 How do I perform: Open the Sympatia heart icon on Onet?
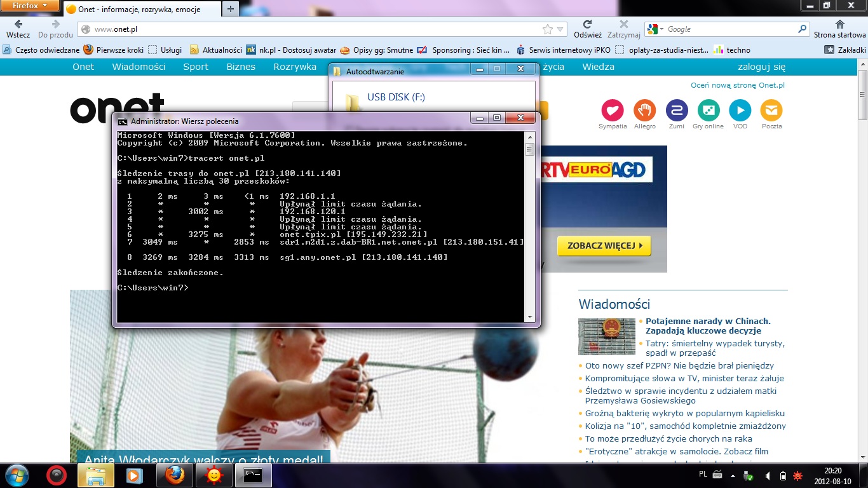pyautogui.click(x=613, y=110)
